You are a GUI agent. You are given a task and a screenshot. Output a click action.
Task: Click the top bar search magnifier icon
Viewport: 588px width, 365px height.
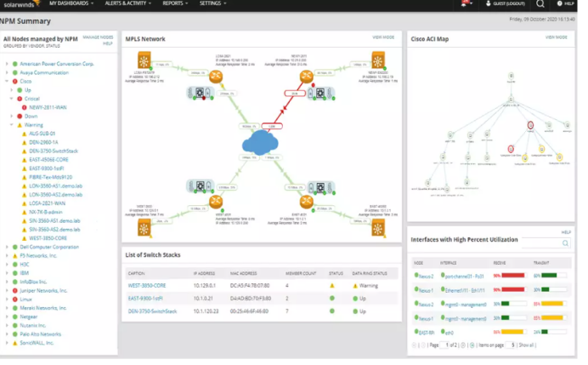point(540,3)
